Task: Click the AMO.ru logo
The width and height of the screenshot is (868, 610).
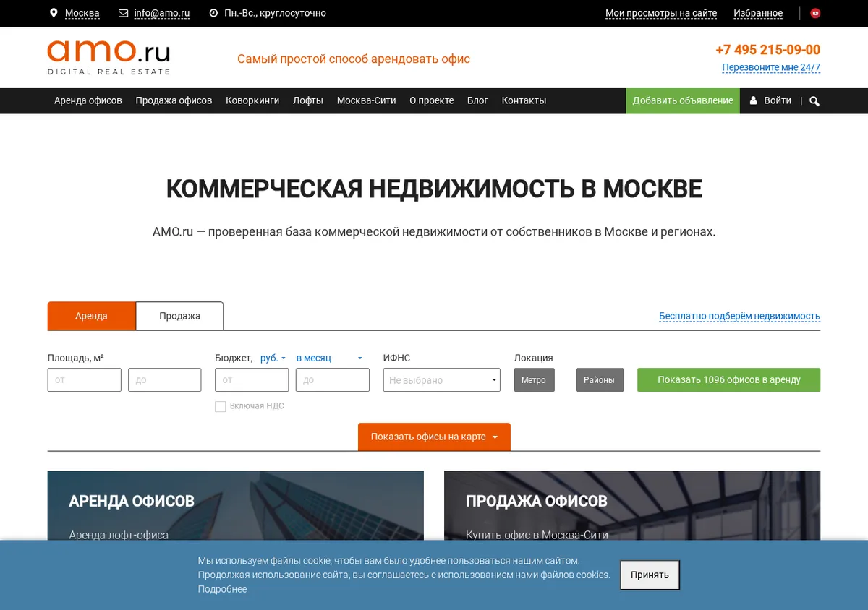Action: [109, 58]
